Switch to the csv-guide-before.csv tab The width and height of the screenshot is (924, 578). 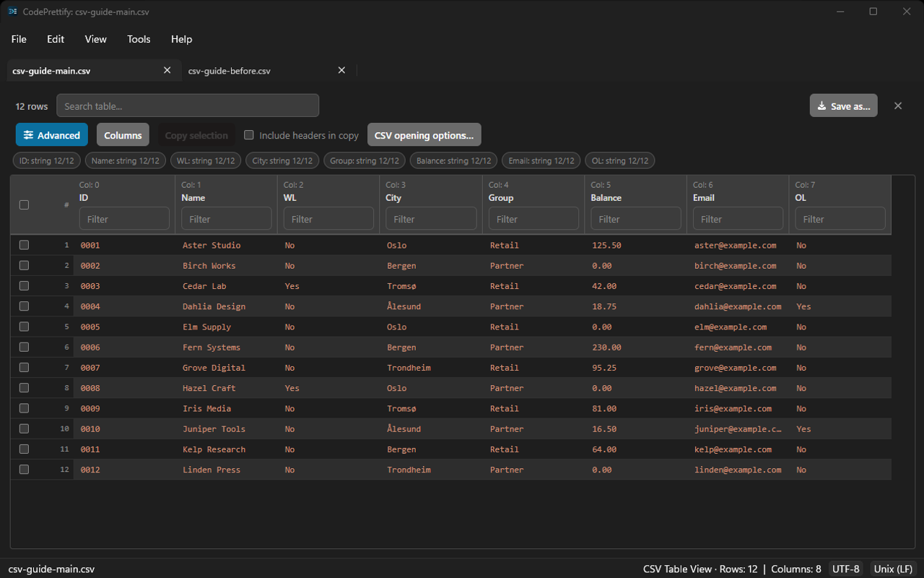[230, 71]
